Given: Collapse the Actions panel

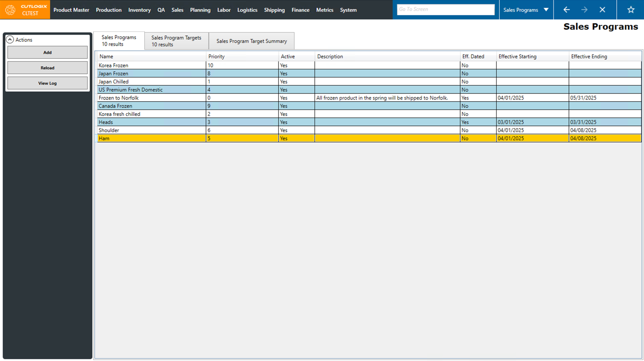Looking at the screenshot, I should point(10,39).
